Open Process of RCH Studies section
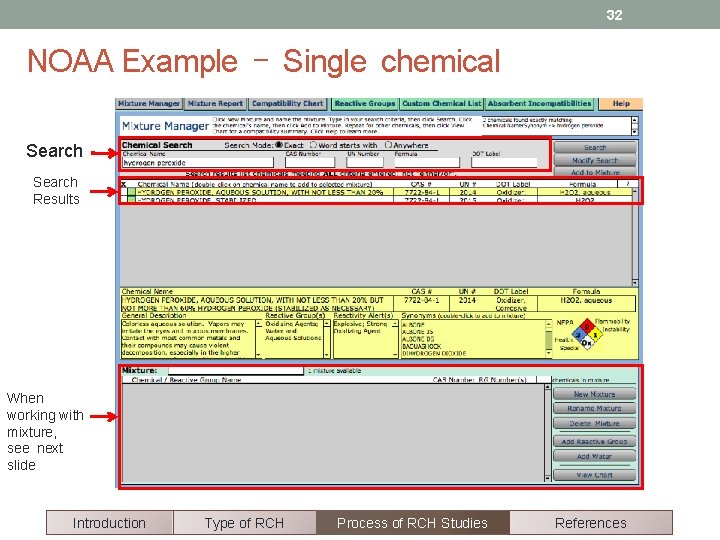720x540 pixels. (412, 523)
